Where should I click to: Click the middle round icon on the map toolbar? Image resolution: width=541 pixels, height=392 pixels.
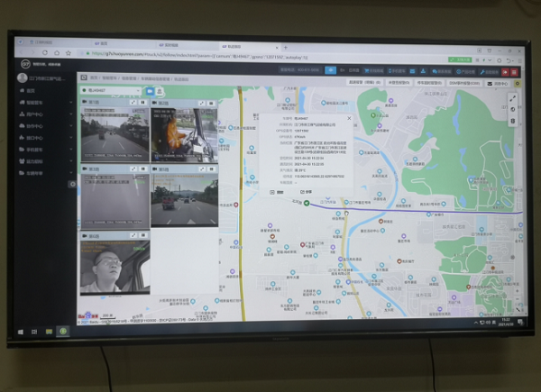pos(513,110)
